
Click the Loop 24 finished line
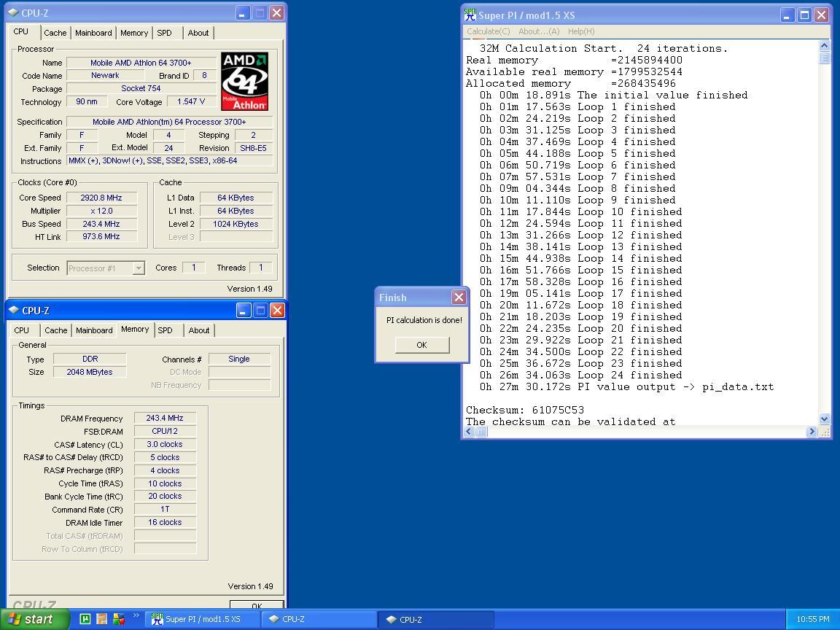click(580, 375)
